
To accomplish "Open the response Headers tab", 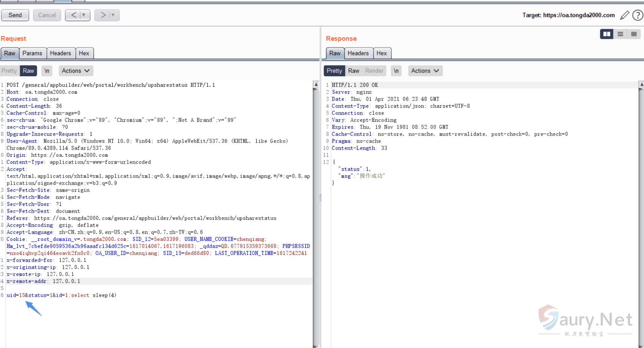I will 358,53.
